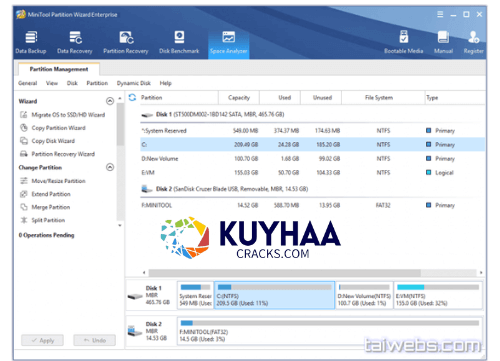Choose Split Partition

43,220
